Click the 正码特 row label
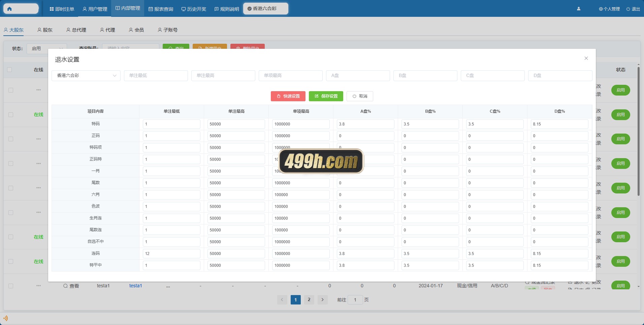Viewport: 644px width, 325px height. coord(96,159)
